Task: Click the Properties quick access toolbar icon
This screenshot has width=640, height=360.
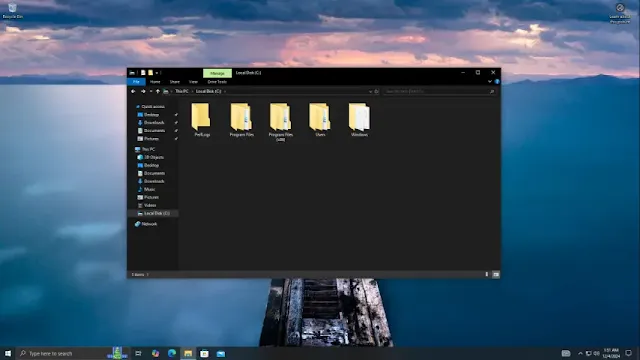Action: tap(143, 73)
